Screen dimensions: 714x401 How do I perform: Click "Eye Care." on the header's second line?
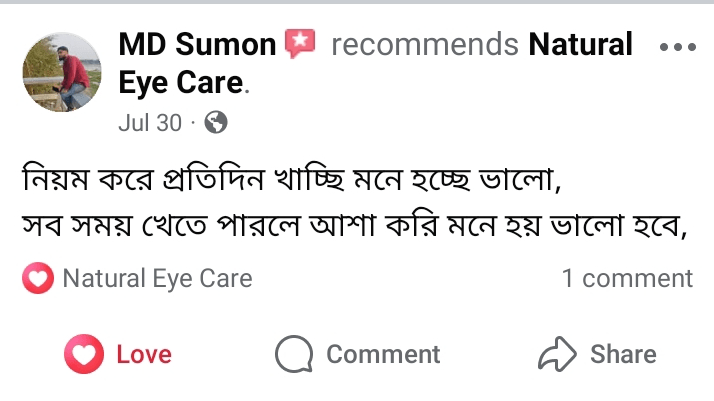(182, 83)
